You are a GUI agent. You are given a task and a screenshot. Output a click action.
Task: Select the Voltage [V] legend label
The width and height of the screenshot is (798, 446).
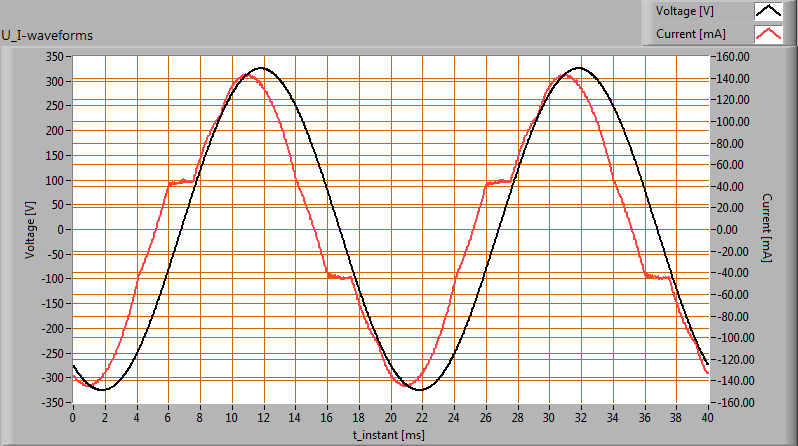[685, 12]
